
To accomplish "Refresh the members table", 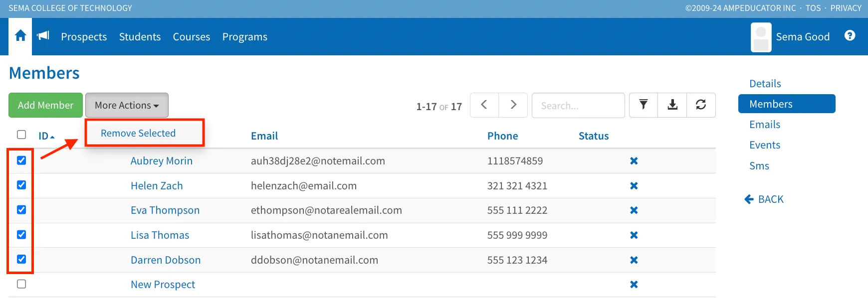I will [701, 105].
